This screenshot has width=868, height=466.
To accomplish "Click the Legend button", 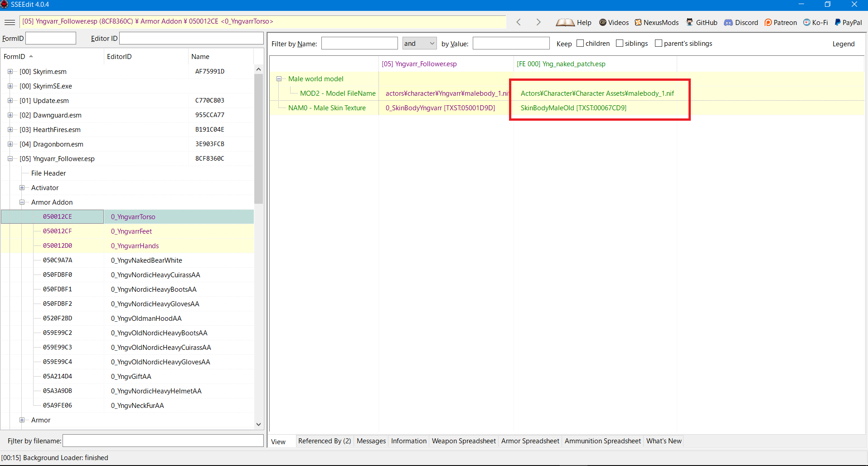I will (843, 44).
